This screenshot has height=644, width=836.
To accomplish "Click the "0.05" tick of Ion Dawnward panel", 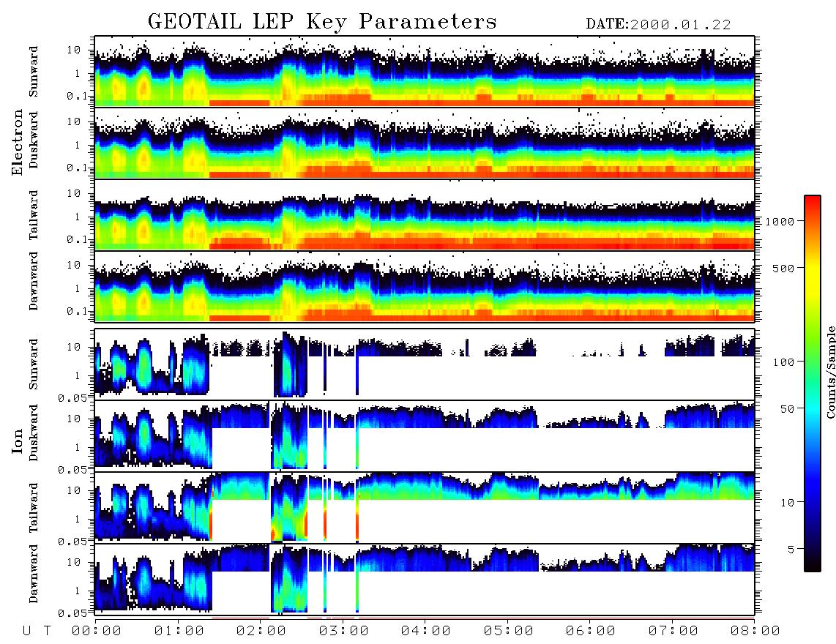I will (x=72, y=613).
